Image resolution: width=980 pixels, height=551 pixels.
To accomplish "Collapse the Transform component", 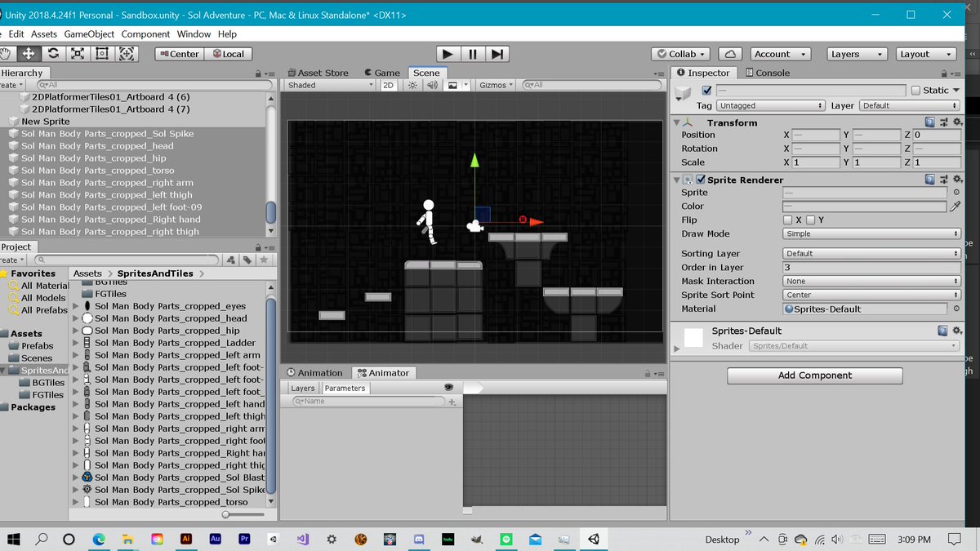I will [676, 122].
